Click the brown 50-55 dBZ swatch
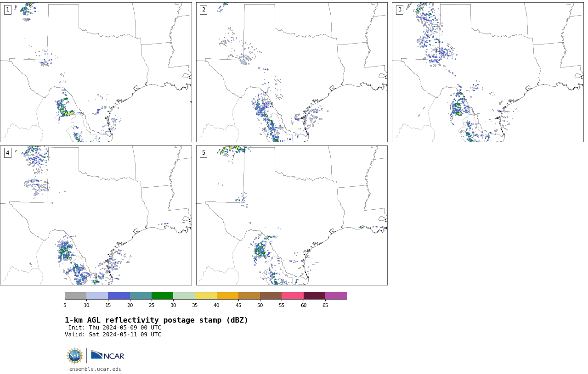Screen dimensions: 588x374 pyautogui.click(x=271, y=296)
